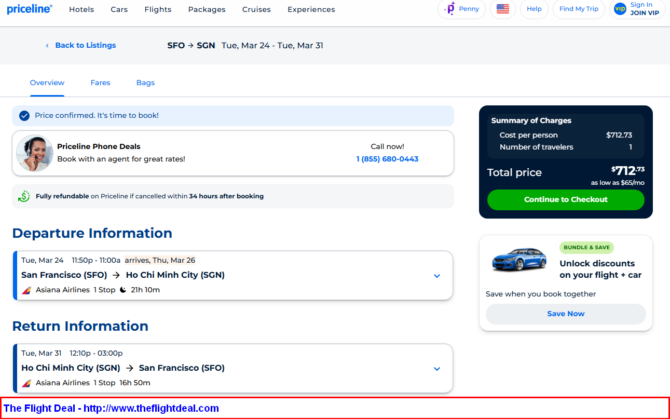Select the Overview tab
670x419 pixels.
click(x=47, y=82)
